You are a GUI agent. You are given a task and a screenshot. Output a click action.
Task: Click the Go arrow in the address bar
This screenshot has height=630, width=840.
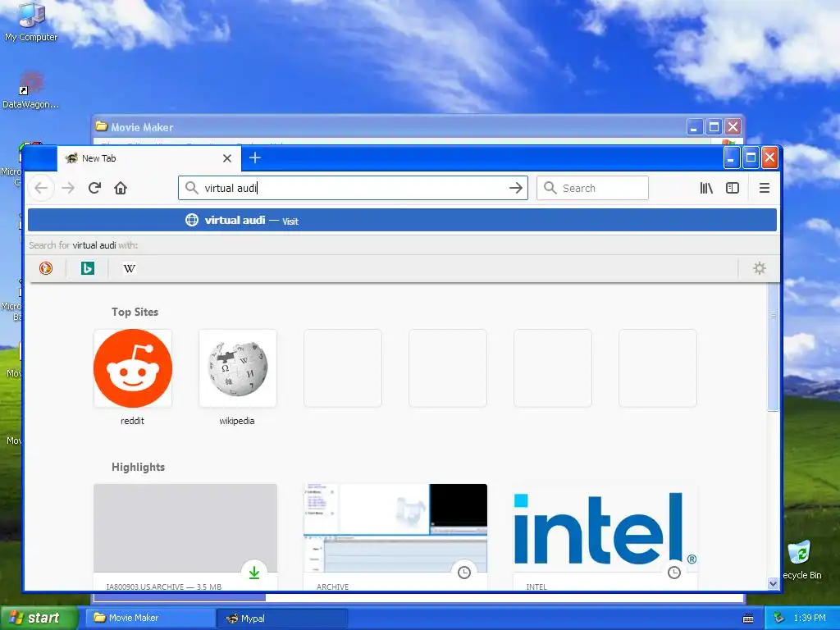(515, 188)
